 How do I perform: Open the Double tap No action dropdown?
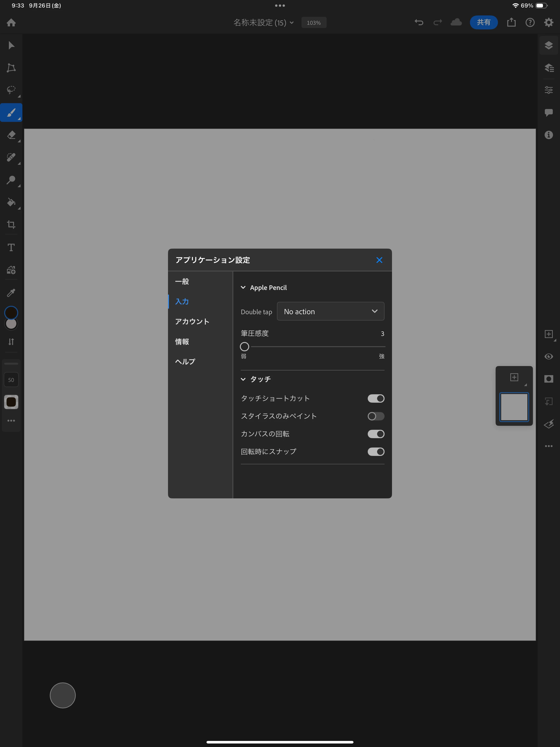330,311
